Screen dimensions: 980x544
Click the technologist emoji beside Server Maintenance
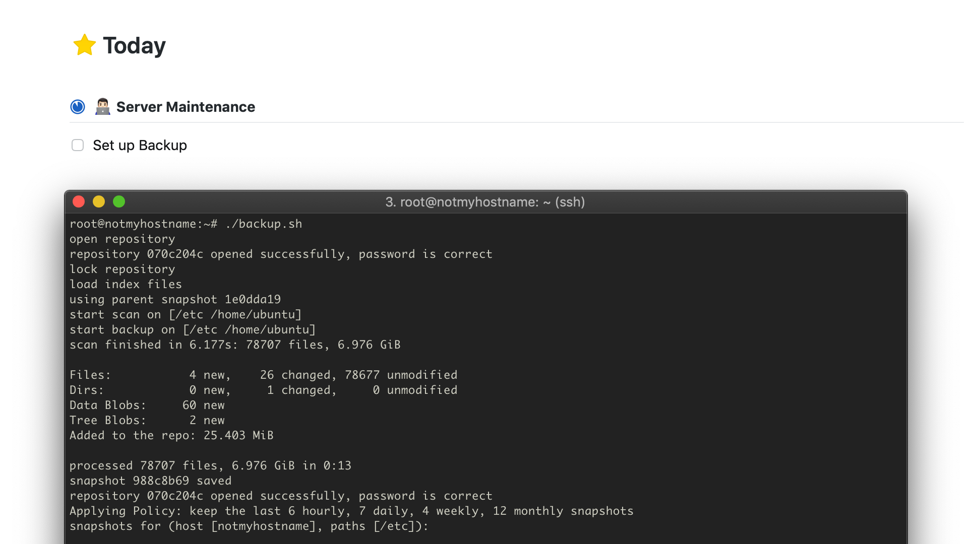(103, 107)
